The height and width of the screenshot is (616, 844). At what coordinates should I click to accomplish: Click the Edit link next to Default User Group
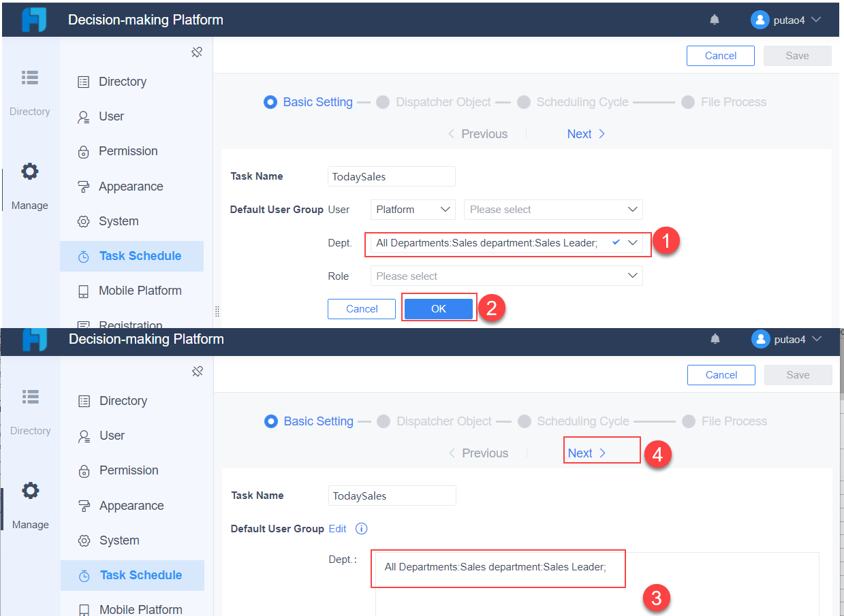click(x=337, y=528)
